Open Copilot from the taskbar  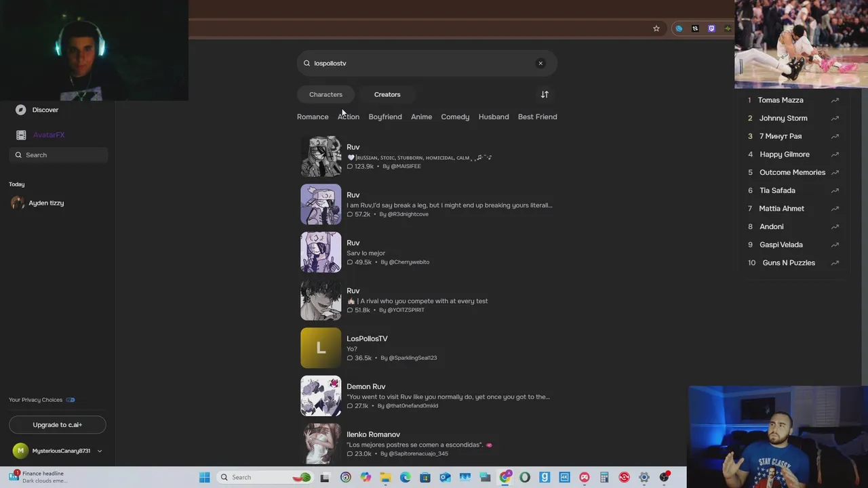coord(366,477)
